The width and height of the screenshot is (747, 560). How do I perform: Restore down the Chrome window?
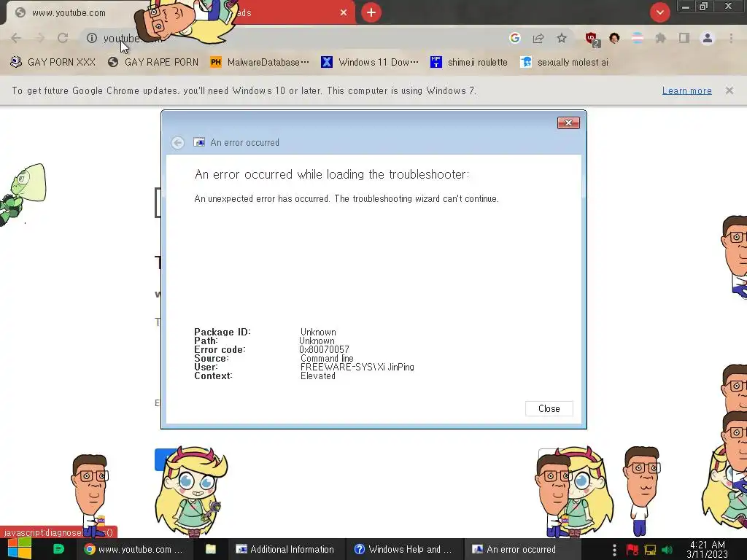703,7
